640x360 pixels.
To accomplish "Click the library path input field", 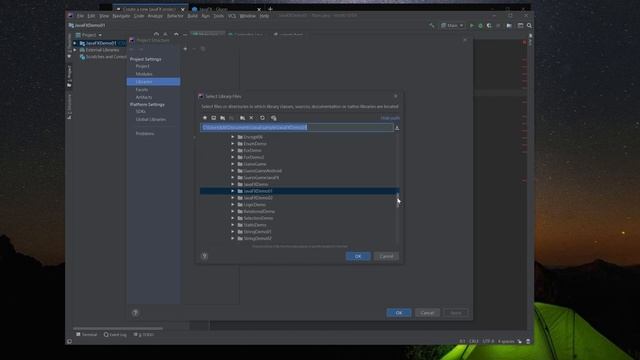I will click(x=297, y=127).
